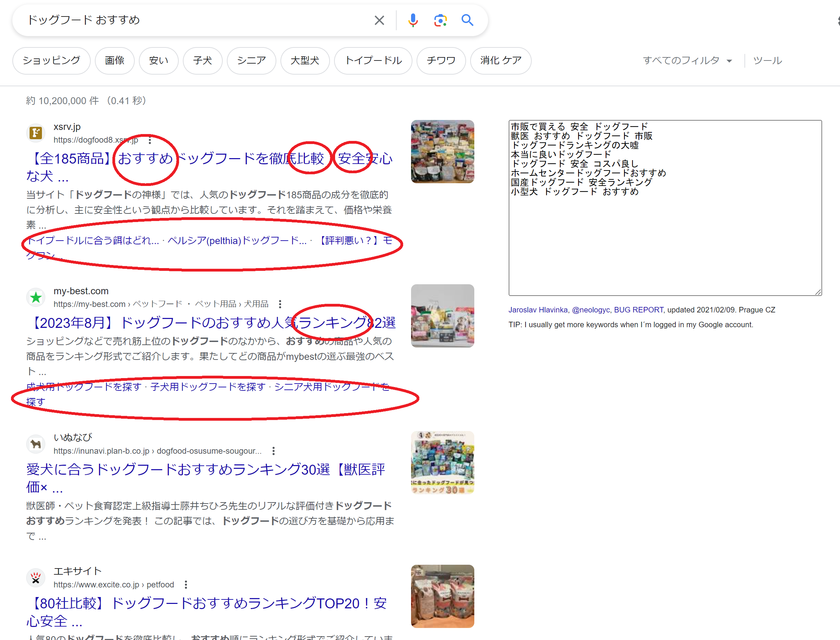Visit the Jaroslav Hlavinka author link
This screenshot has height=640, width=840.
[x=538, y=310]
